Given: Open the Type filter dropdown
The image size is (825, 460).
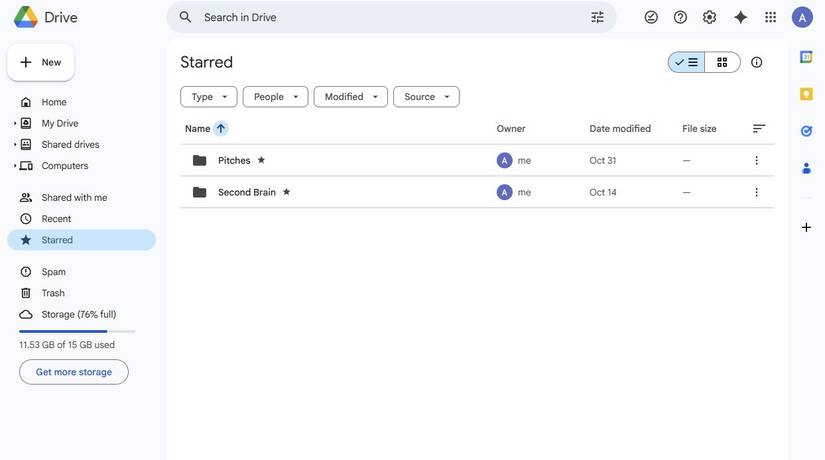Looking at the screenshot, I should click(209, 97).
